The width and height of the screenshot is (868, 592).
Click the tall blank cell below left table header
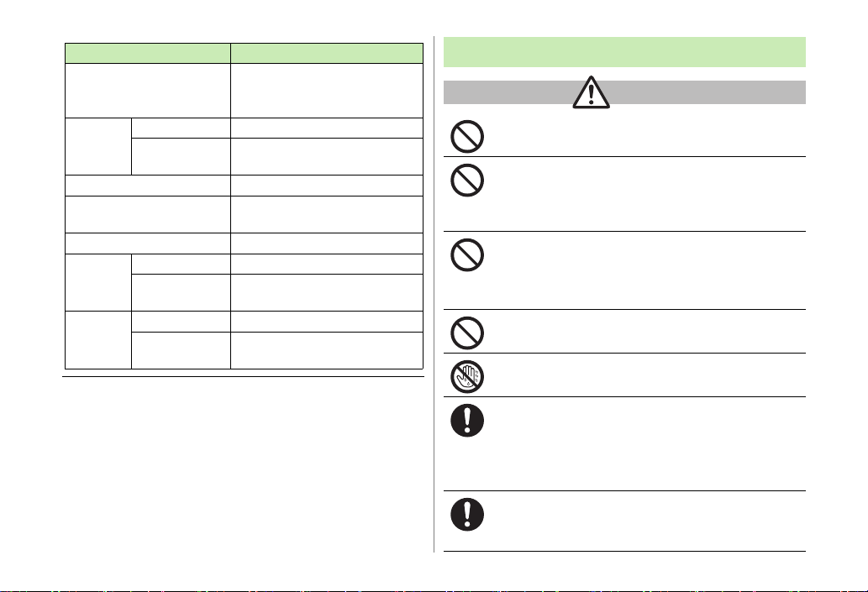click(148, 91)
